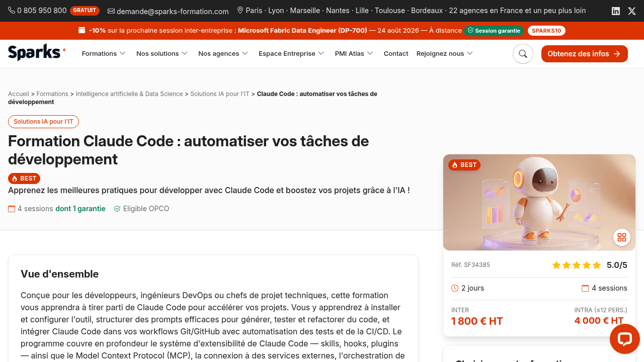Open the X (Twitter) social icon

tap(632, 11)
